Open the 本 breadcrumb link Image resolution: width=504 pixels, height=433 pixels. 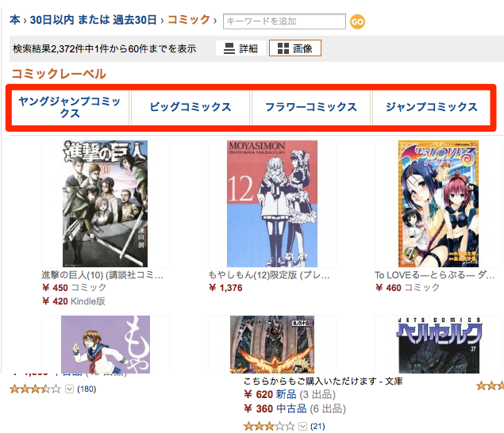[15, 20]
